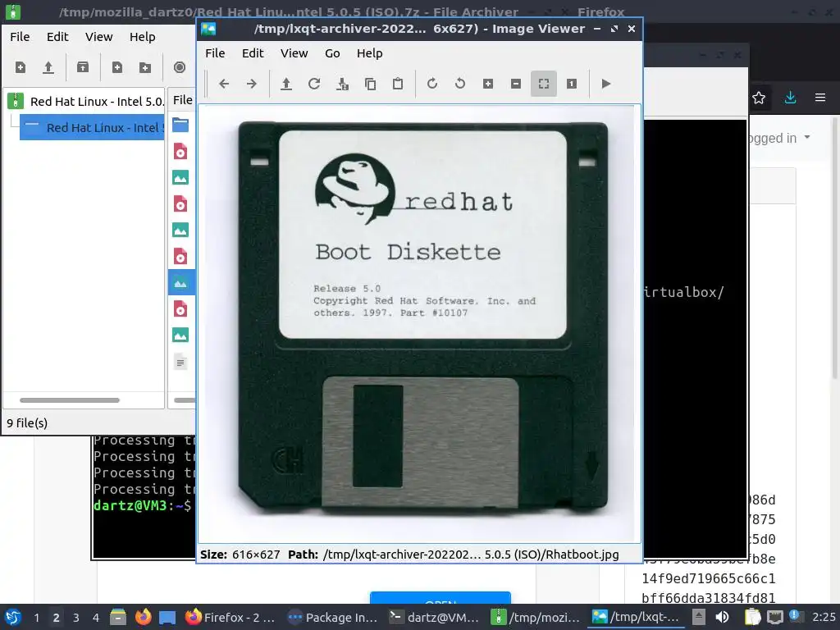Screen dimensions: 840x630
Task: Go to previous image in Image Viewer
Action: pos(224,84)
